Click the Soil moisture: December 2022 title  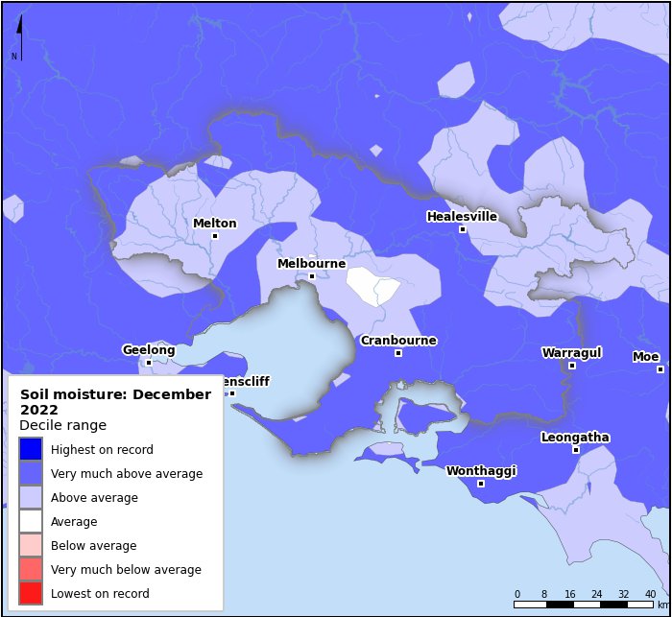[116, 402]
